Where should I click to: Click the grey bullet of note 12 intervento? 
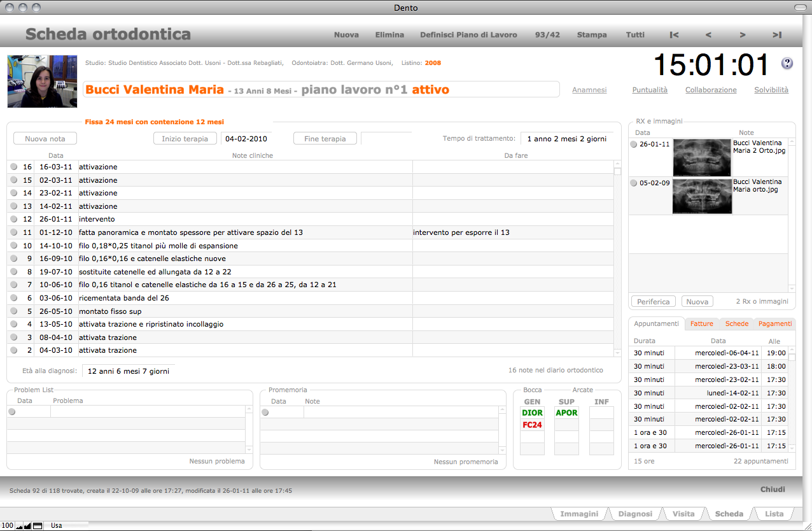pyautogui.click(x=14, y=219)
